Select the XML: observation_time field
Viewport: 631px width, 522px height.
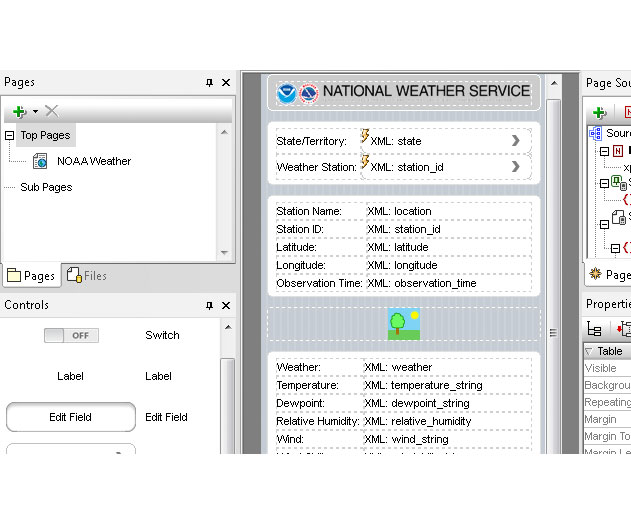(448, 283)
